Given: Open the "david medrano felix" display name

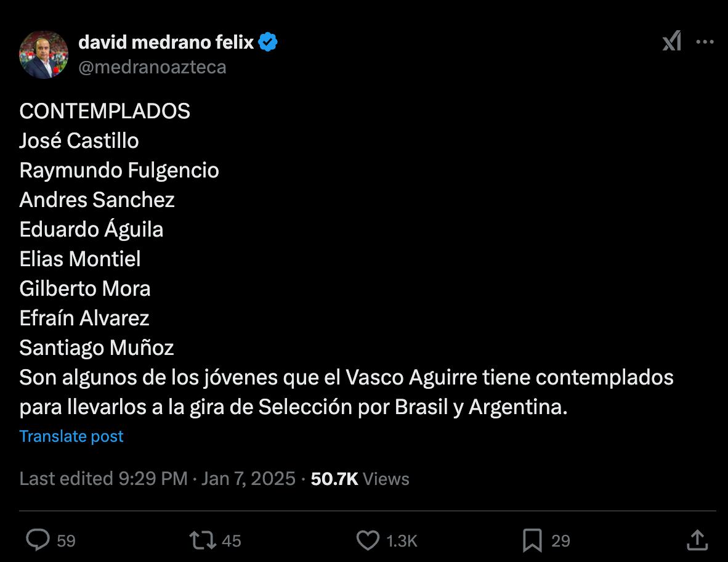Looking at the screenshot, I should [x=166, y=42].
